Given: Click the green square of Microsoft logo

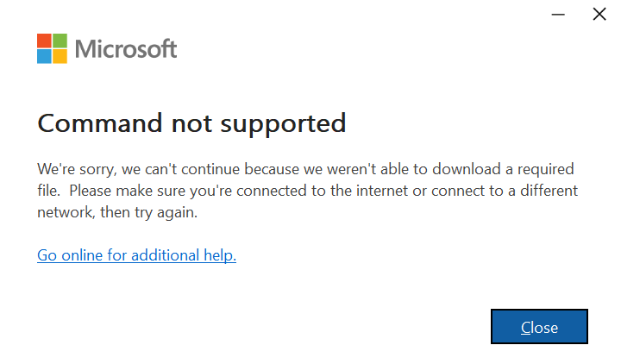Looking at the screenshot, I should (60, 41).
